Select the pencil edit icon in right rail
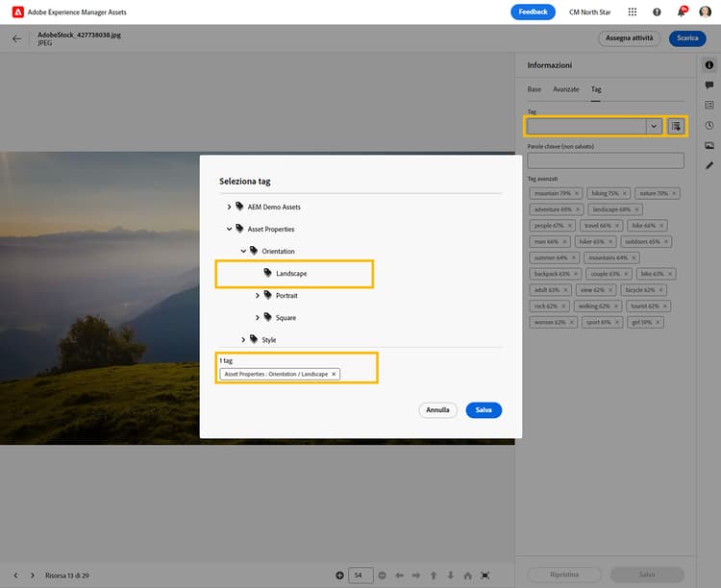The image size is (721, 588). (709, 165)
